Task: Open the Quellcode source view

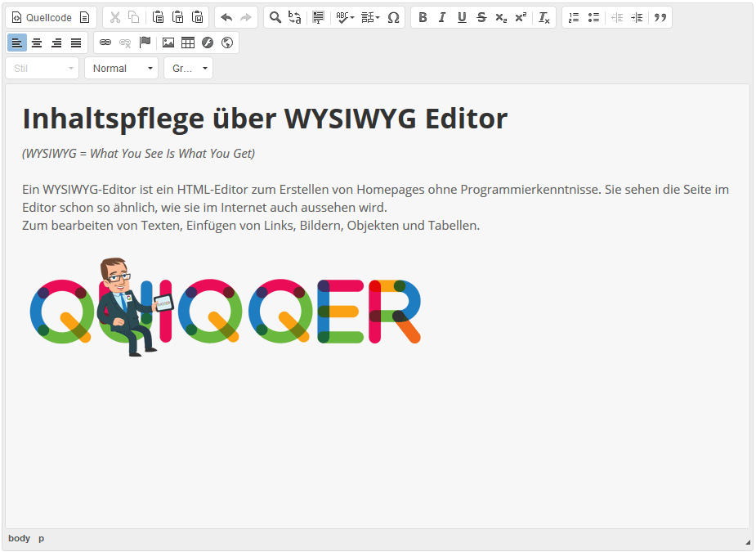Action: [42, 18]
